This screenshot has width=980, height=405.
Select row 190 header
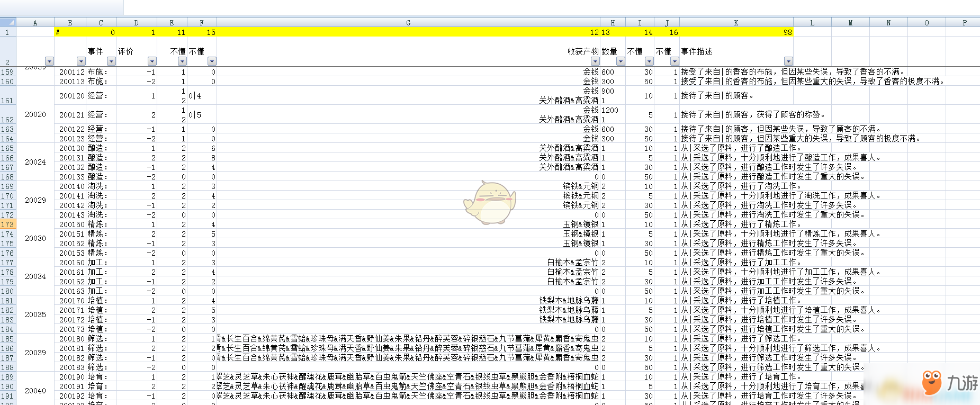click(8, 386)
